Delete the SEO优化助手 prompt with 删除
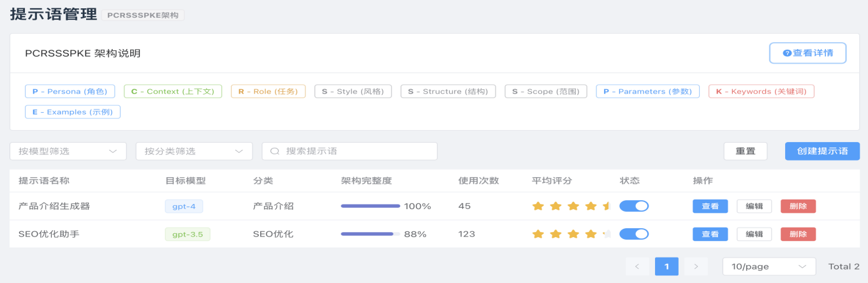 (798, 235)
